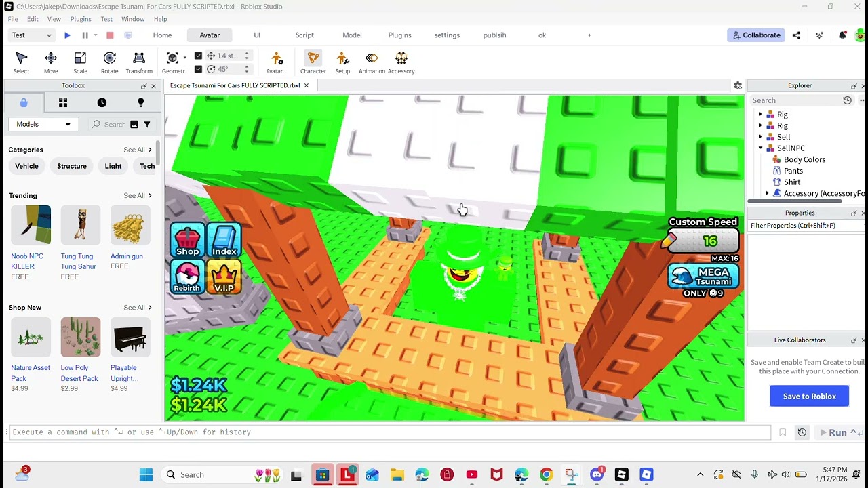Open Toolbox inventory grid tab
The width and height of the screenshot is (868, 488).
tap(63, 102)
